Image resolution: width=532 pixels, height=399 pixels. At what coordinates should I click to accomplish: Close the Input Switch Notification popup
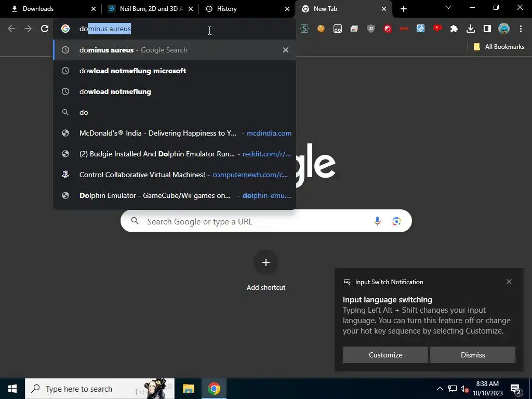point(509,282)
